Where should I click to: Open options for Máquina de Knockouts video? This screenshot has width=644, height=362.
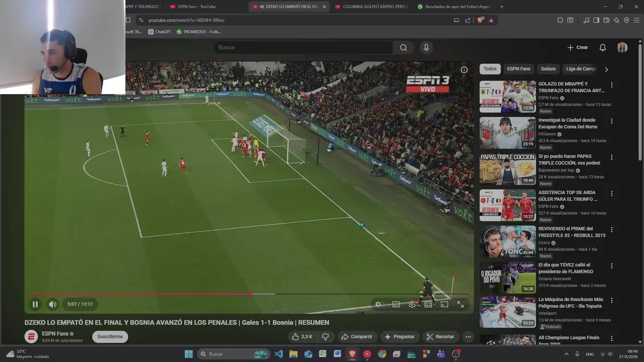pos(612,301)
